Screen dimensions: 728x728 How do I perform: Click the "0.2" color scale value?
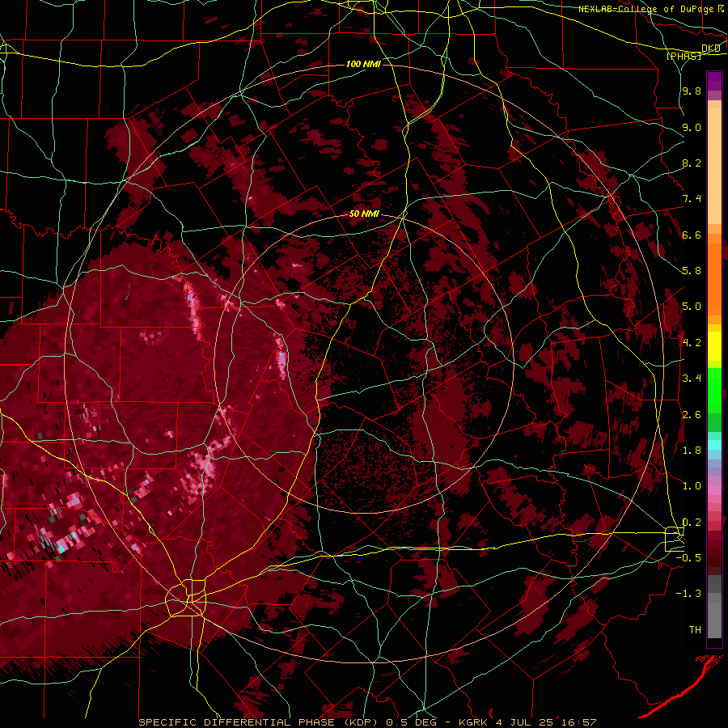click(692, 523)
